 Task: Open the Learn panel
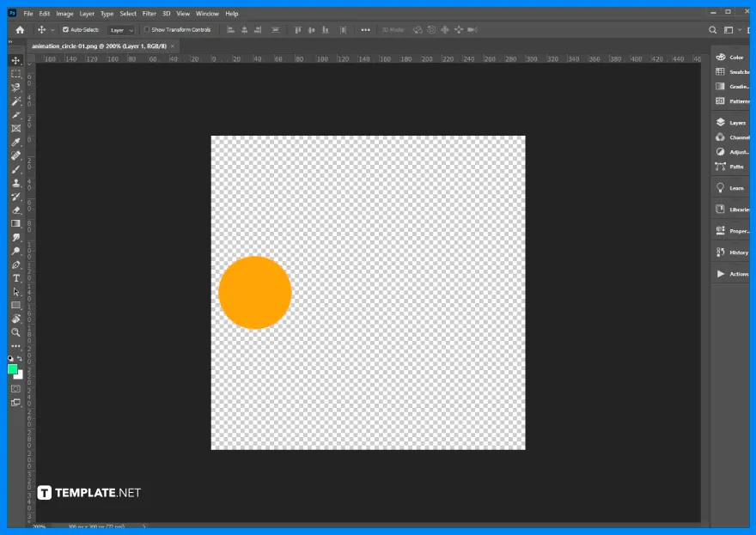[731, 187]
